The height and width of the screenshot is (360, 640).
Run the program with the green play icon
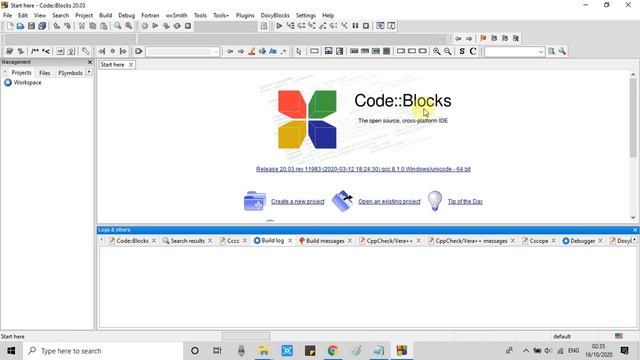155,26
